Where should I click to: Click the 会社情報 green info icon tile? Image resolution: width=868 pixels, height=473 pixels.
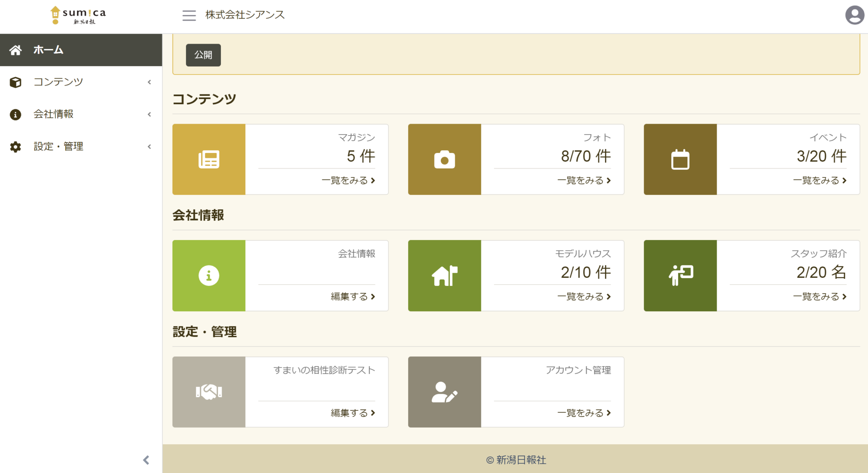(x=209, y=276)
